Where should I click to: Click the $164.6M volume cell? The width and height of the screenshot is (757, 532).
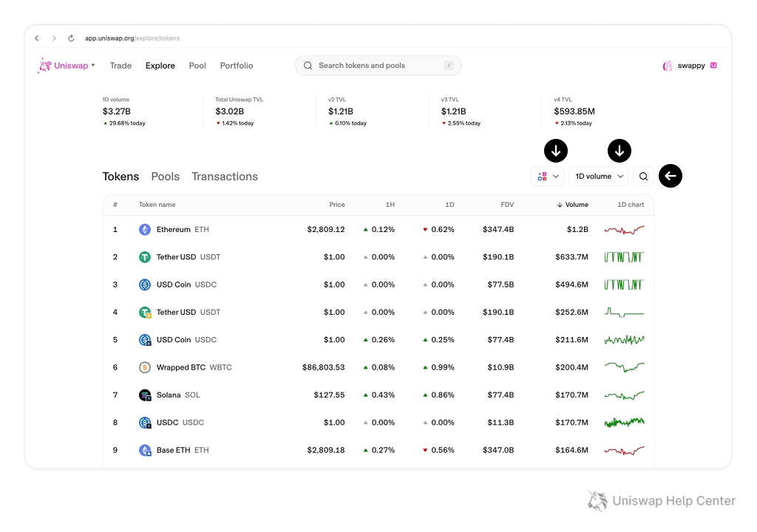[571, 450]
